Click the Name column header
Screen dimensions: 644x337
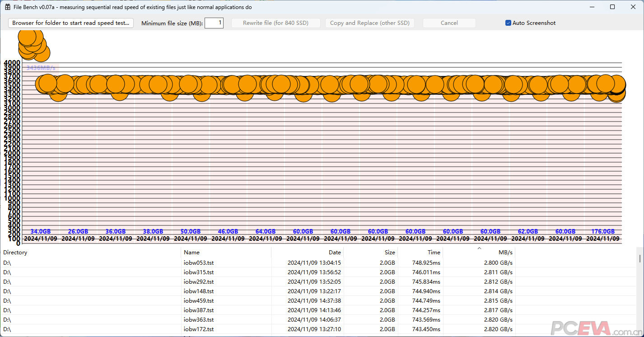click(226, 253)
